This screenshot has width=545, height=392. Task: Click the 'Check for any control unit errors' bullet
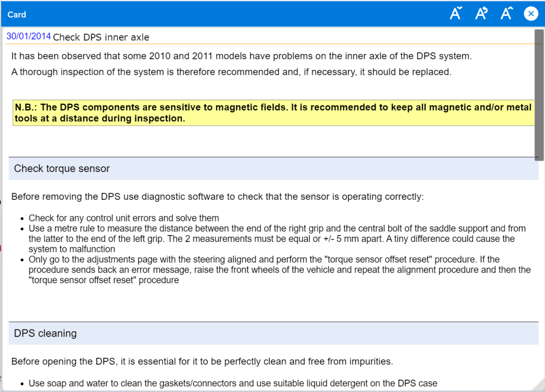(x=124, y=218)
